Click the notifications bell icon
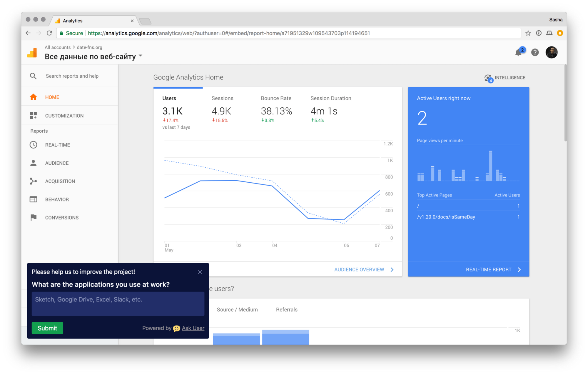This screenshot has width=588, height=375. coord(518,53)
